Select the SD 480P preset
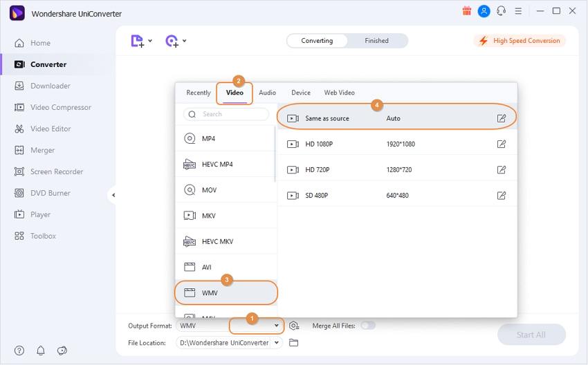Viewport: 588px width, 365px height. point(397,195)
